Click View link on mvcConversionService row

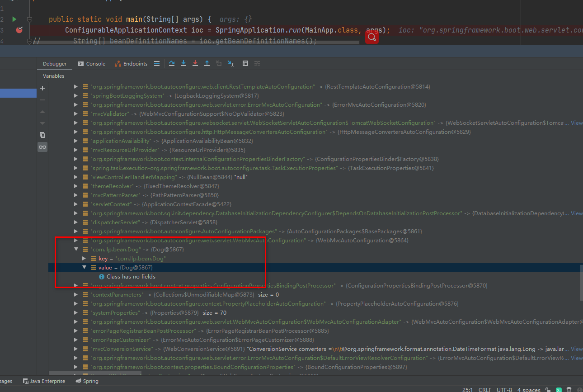(x=577, y=349)
